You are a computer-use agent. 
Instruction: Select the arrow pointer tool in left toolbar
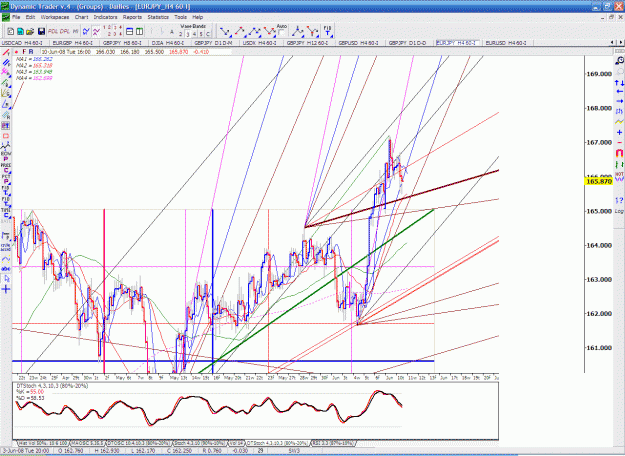point(6,279)
